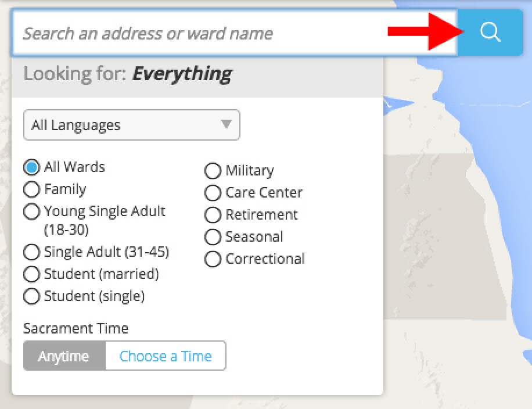Select the All Wards radio button
Viewport: 532px width, 409px height.
pyautogui.click(x=31, y=167)
